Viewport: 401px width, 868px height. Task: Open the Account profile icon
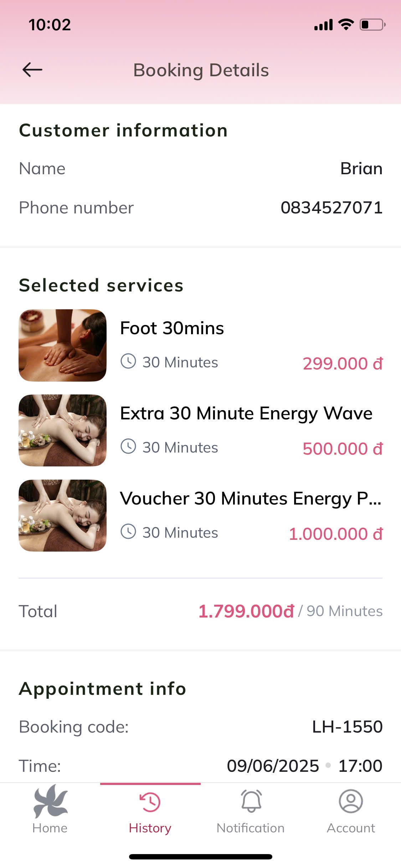coord(351,801)
